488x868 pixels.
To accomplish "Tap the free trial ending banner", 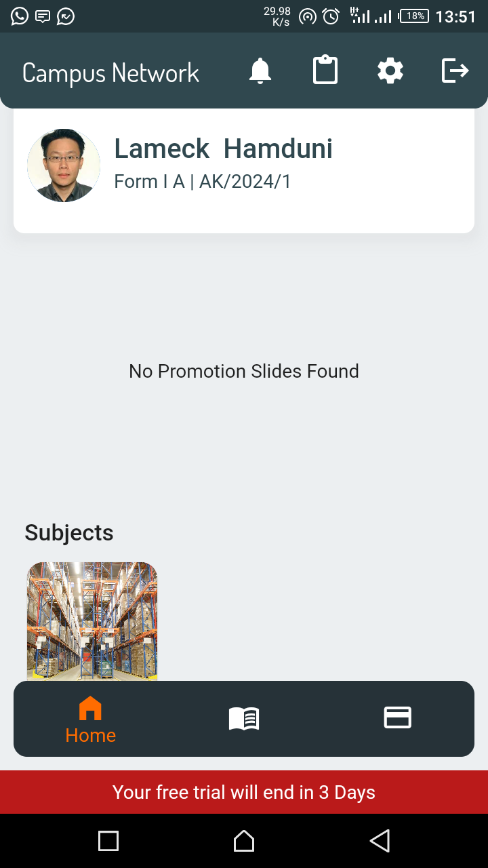I will click(244, 792).
